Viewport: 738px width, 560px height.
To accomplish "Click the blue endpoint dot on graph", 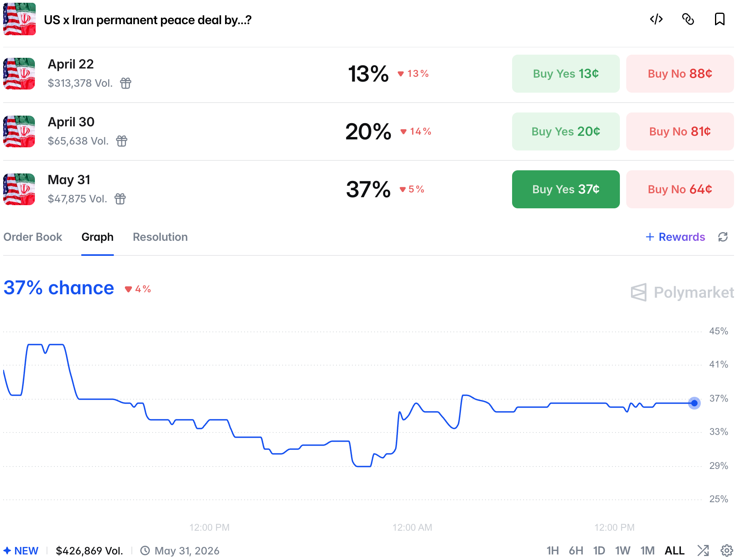I will [694, 403].
